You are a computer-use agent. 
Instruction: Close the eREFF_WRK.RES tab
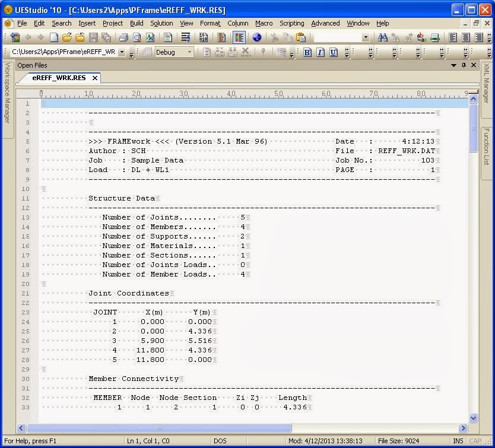pos(95,78)
